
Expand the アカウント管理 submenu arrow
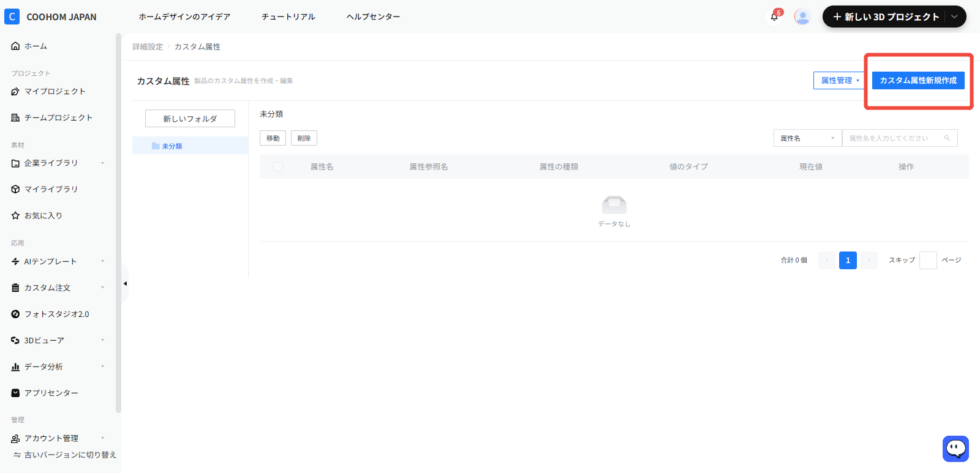[102, 438]
